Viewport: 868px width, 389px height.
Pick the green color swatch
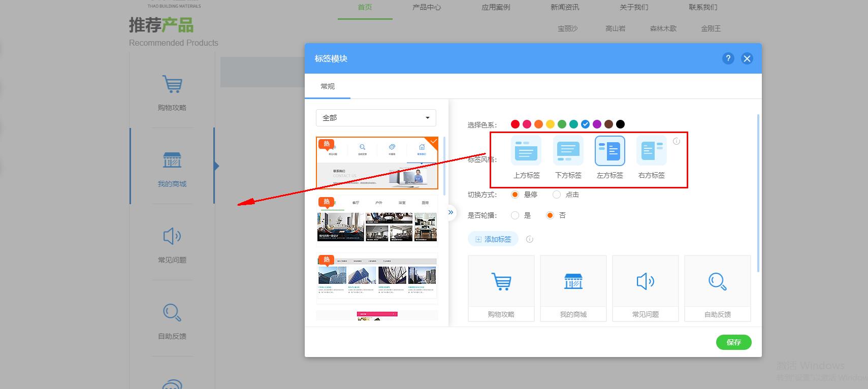click(x=562, y=124)
